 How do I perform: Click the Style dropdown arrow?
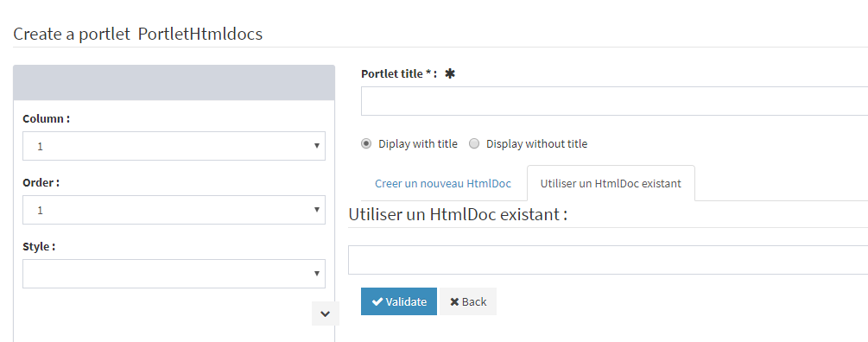pyautogui.click(x=317, y=274)
